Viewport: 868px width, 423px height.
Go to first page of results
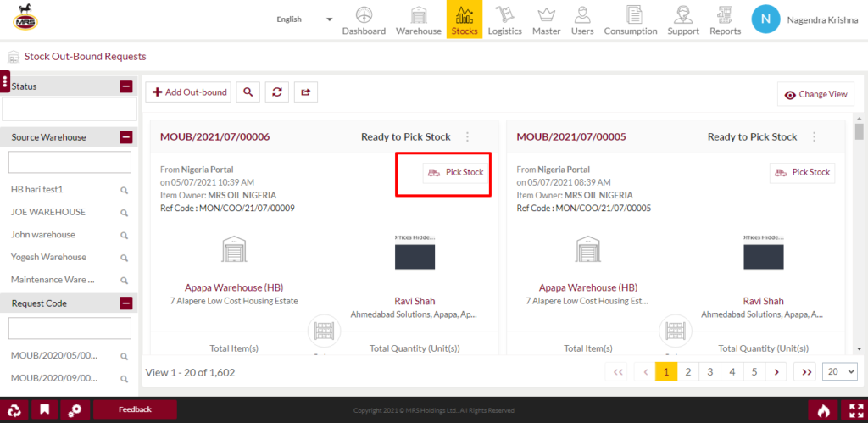pos(617,372)
